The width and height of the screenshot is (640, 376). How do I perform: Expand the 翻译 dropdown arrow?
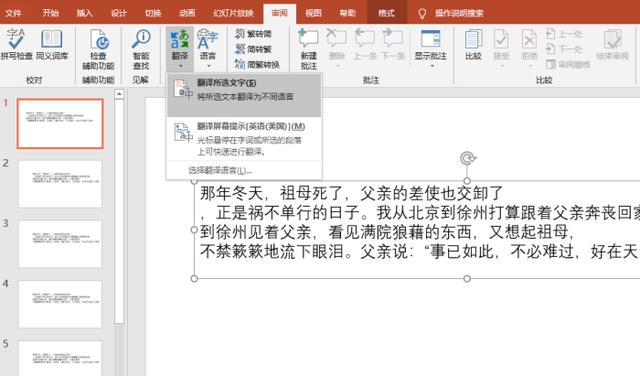(x=180, y=66)
